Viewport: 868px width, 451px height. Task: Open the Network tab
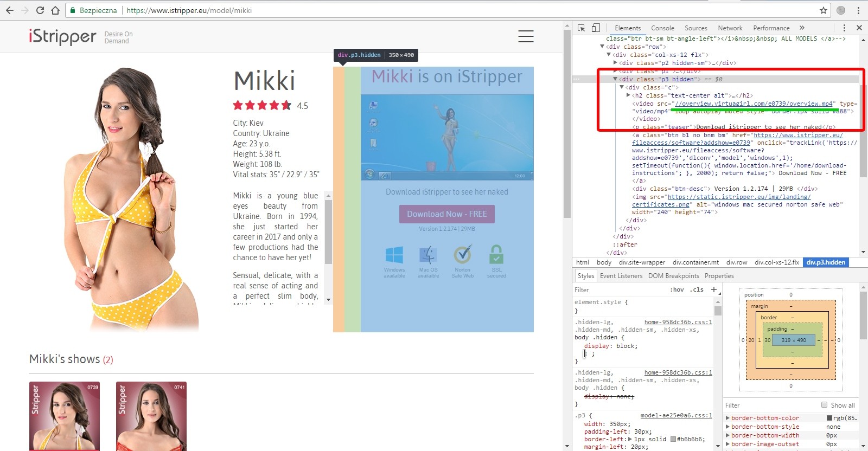[x=730, y=28]
